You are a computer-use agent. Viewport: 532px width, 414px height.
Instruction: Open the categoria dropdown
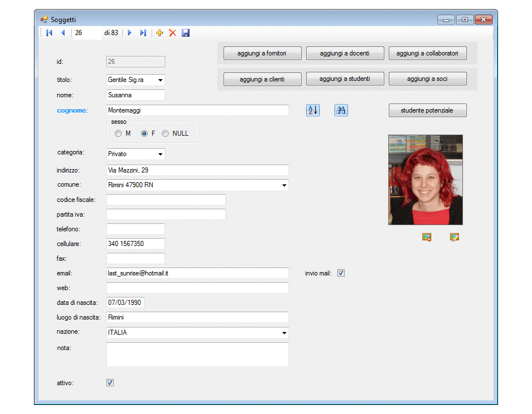pos(160,154)
